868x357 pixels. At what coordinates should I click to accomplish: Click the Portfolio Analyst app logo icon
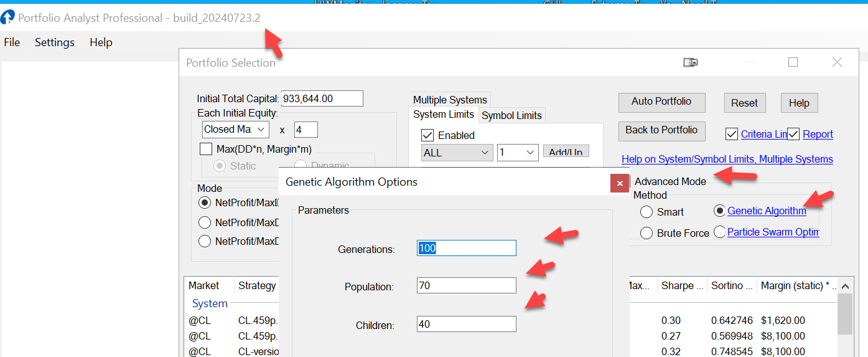[8, 17]
